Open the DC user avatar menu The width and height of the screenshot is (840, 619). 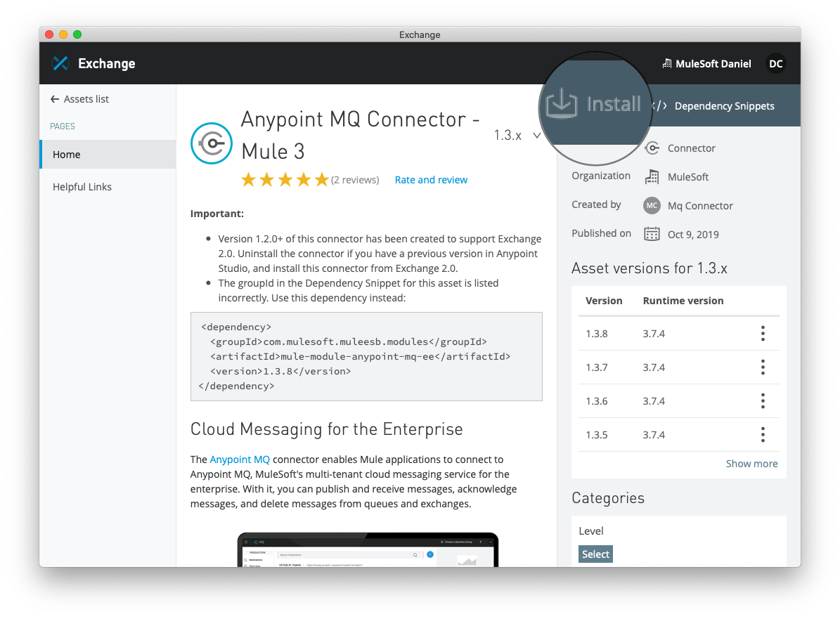775,64
